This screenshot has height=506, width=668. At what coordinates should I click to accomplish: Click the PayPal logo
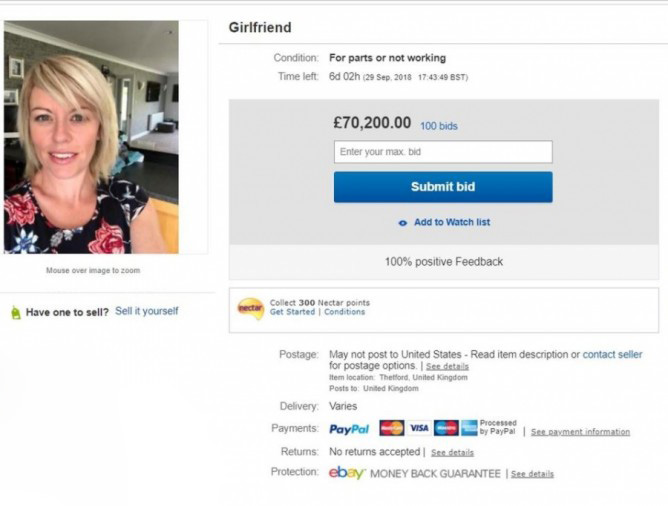[349, 429]
